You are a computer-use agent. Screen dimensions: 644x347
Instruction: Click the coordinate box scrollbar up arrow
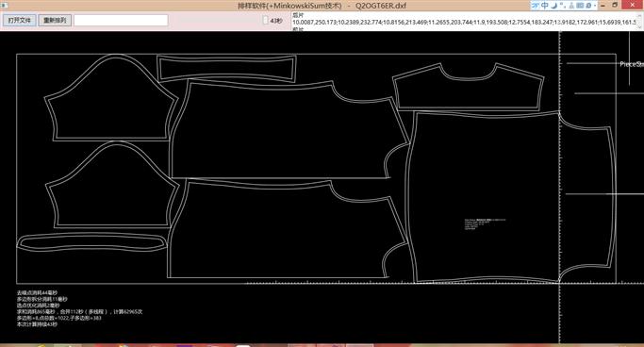(x=640, y=16)
